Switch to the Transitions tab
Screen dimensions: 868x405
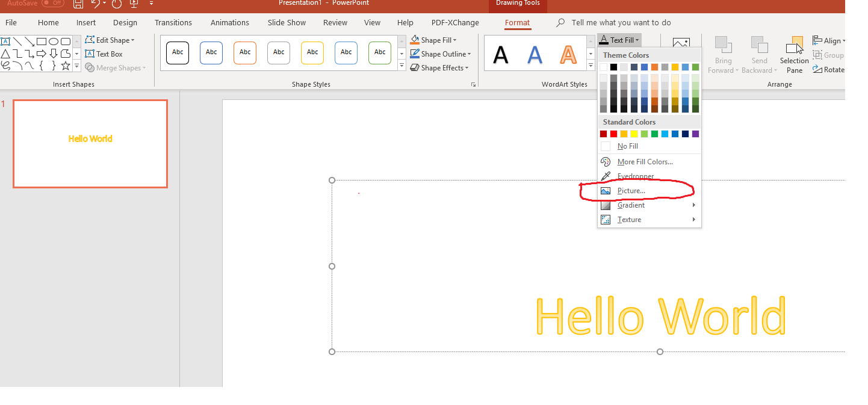173,23
